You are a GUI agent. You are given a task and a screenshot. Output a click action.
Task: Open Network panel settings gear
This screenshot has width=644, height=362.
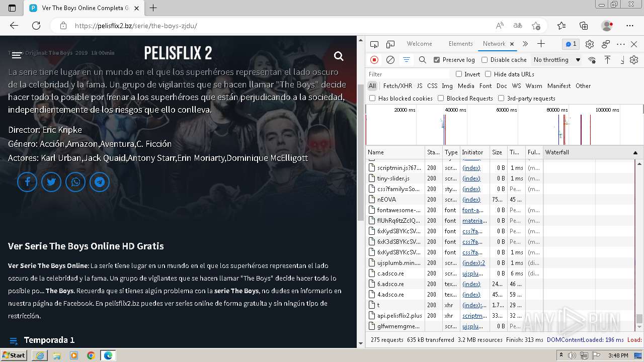coord(634,60)
